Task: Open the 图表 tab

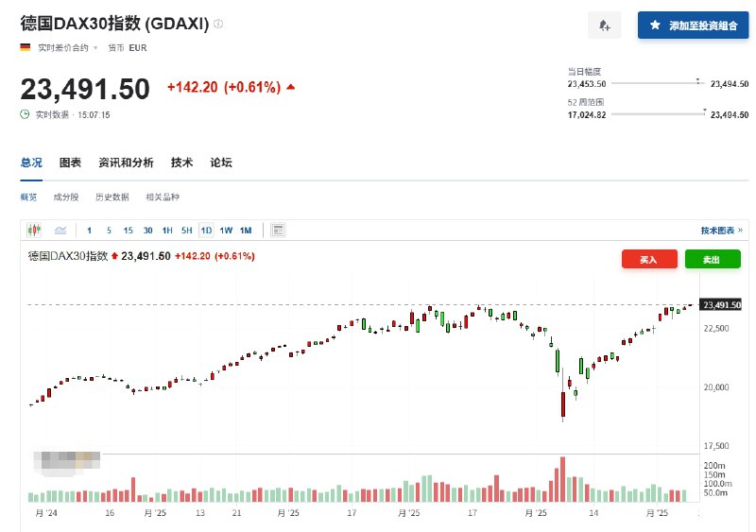Action: pos(70,163)
